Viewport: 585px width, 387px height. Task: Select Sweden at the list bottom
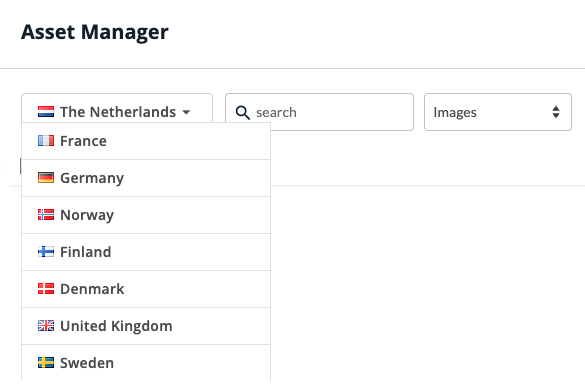click(146, 363)
